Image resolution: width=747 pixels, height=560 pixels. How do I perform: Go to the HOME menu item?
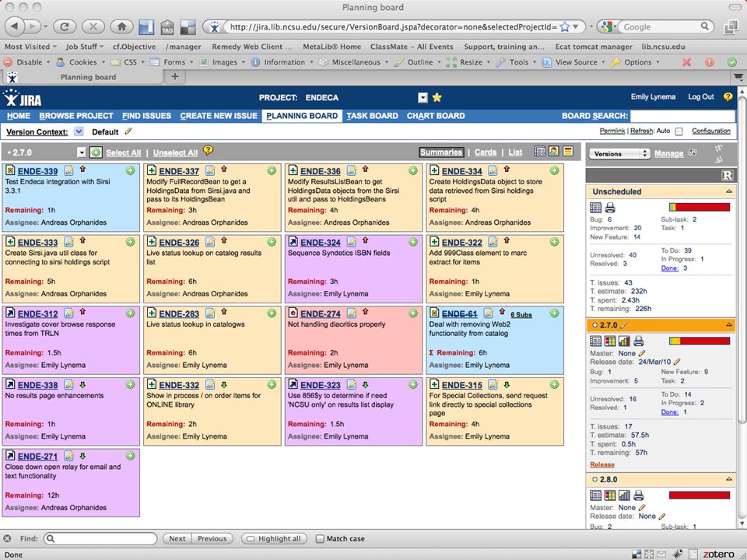(x=19, y=116)
